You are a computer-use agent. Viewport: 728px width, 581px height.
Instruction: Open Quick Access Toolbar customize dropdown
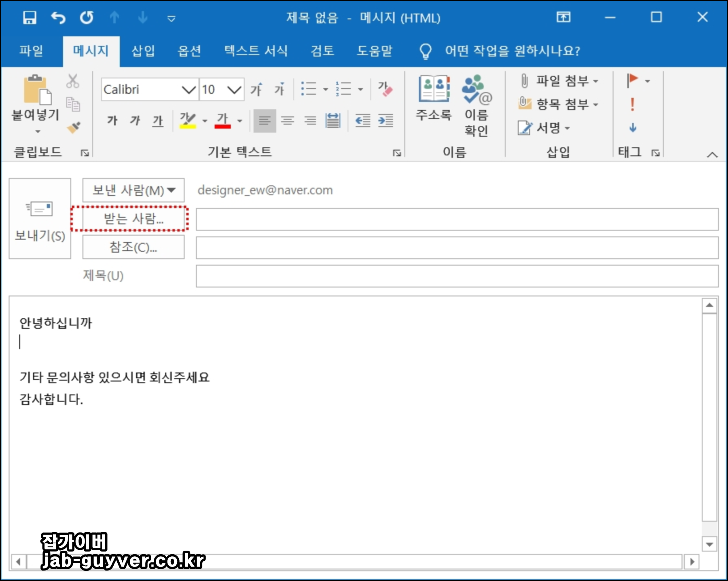(x=171, y=18)
